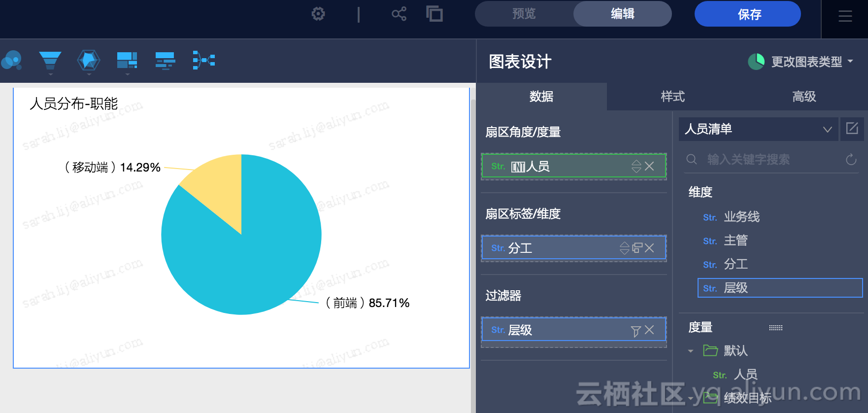868x413 pixels.
Task: Switch to 预览 mode
Action: [524, 14]
